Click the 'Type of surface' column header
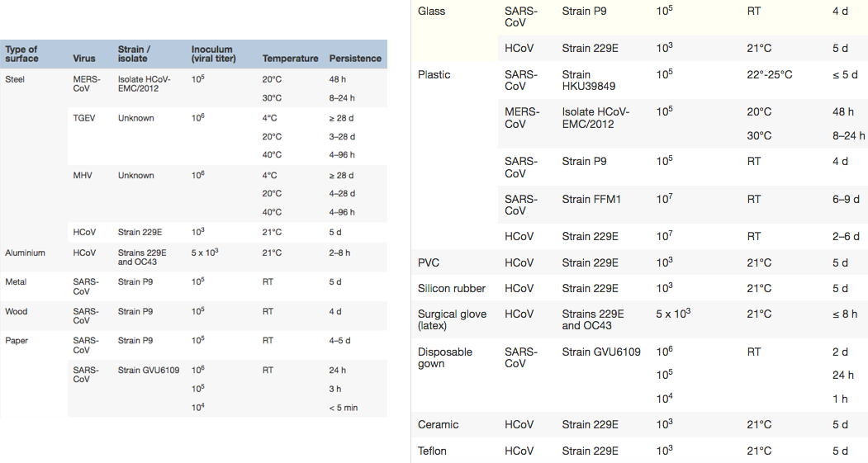Image resolution: width=868 pixels, height=463 pixels. pyautogui.click(x=21, y=54)
